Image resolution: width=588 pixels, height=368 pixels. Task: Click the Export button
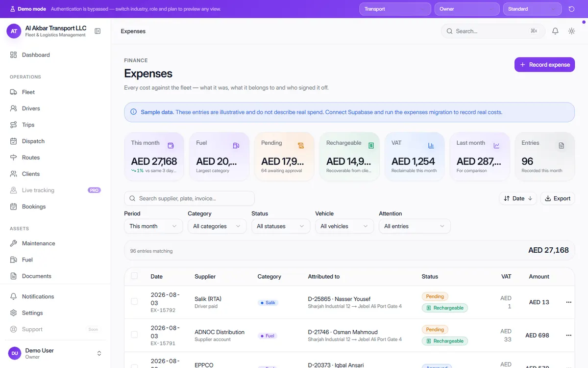558,199
